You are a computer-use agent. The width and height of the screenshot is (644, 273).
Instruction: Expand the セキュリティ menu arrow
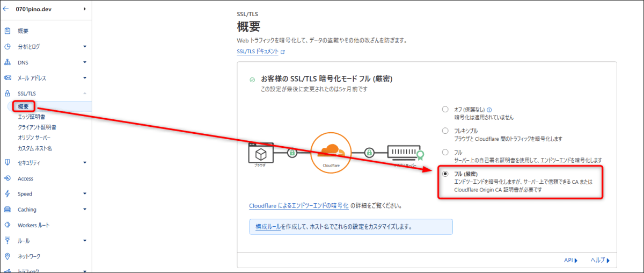point(85,162)
